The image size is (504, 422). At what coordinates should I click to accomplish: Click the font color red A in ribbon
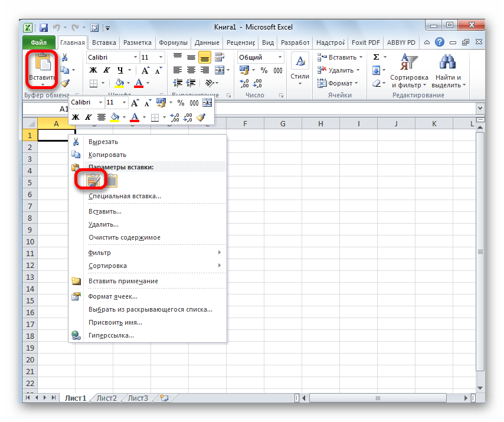(139, 83)
